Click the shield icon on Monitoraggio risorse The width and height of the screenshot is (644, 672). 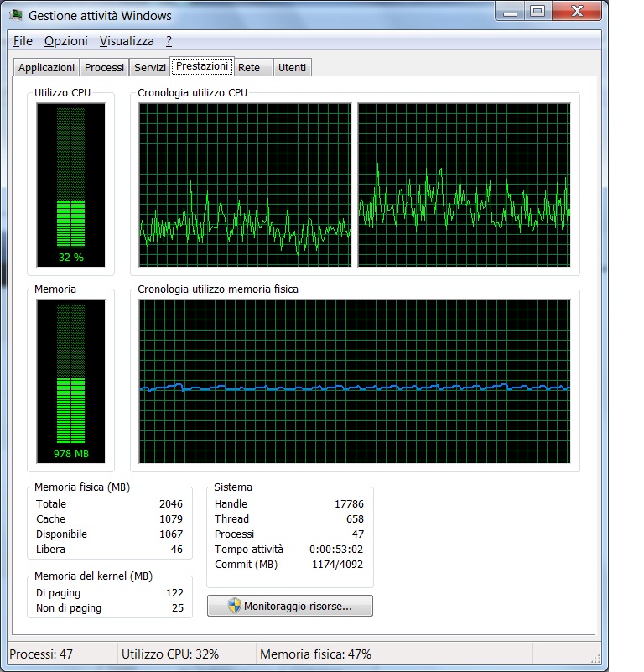(234, 606)
